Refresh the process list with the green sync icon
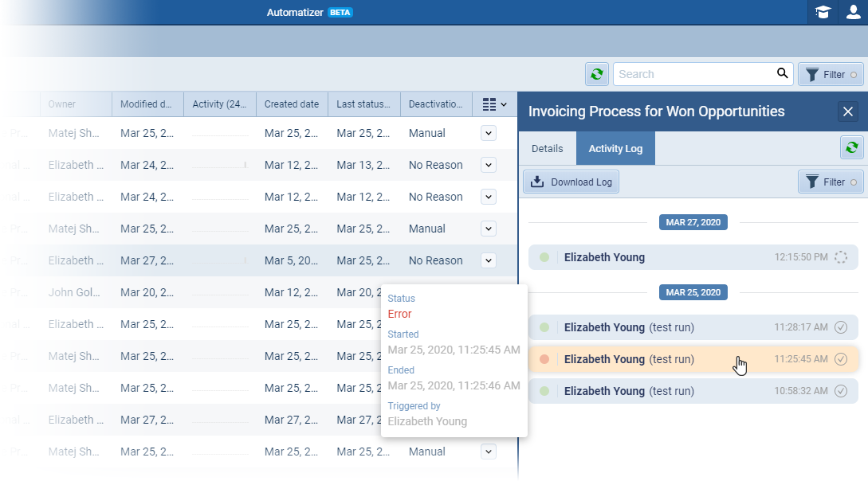This screenshot has height=481, width=868. pyautogui.click(x=596, y=73)
